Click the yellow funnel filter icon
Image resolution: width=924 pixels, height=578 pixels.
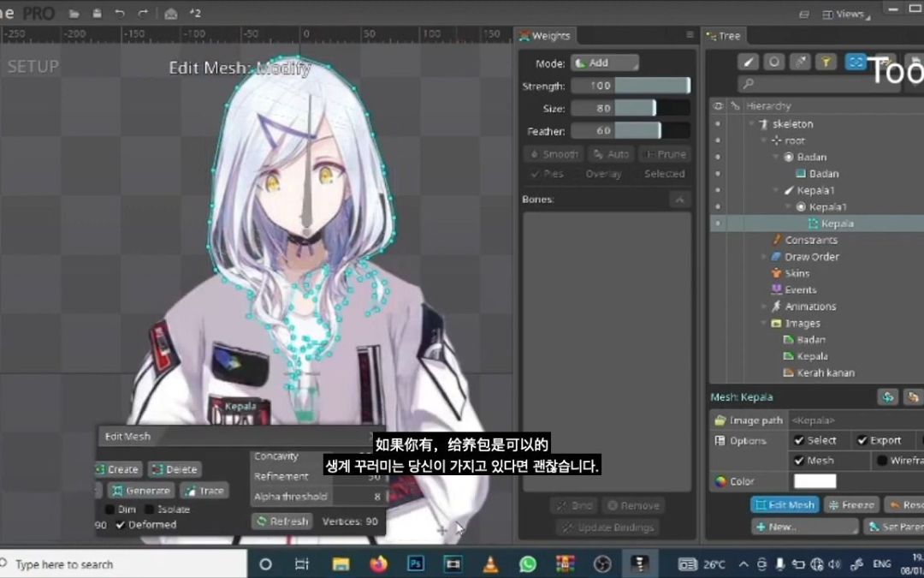click(826, 62)
